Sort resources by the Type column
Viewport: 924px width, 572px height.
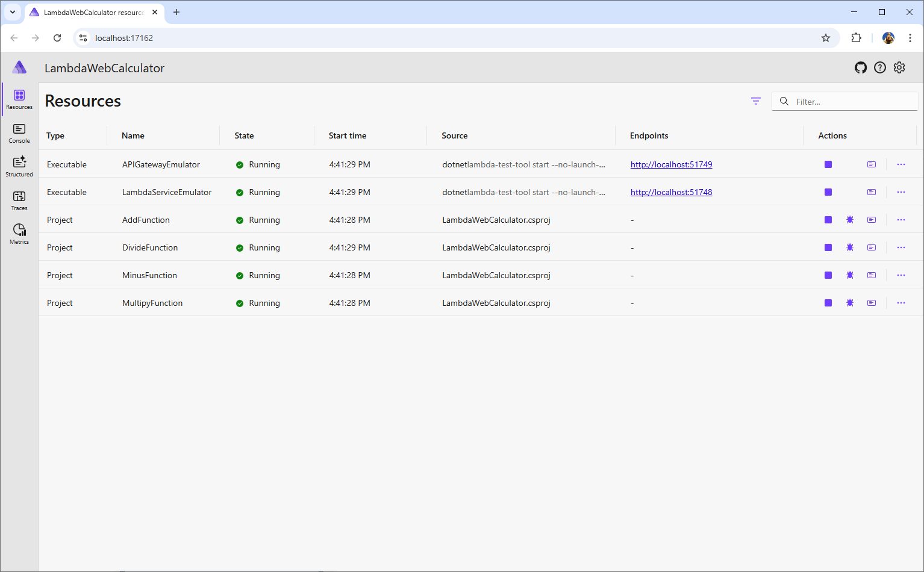coord(55,135)
